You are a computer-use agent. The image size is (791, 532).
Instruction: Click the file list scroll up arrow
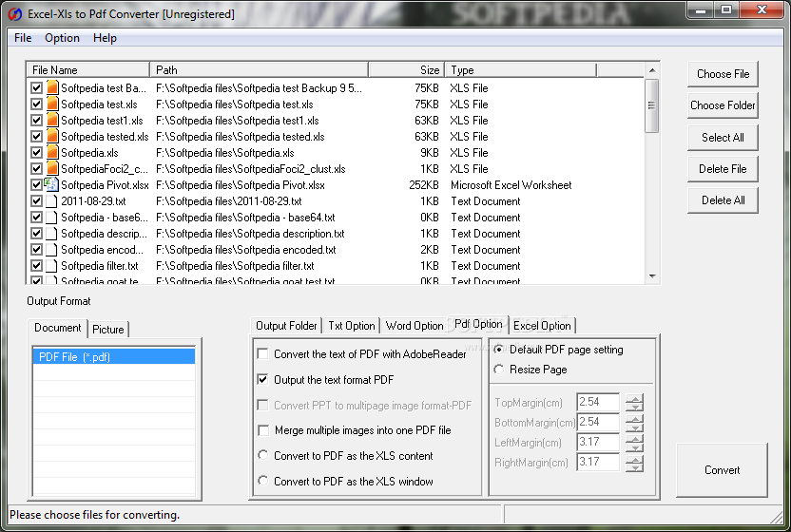tap(652, 70)
